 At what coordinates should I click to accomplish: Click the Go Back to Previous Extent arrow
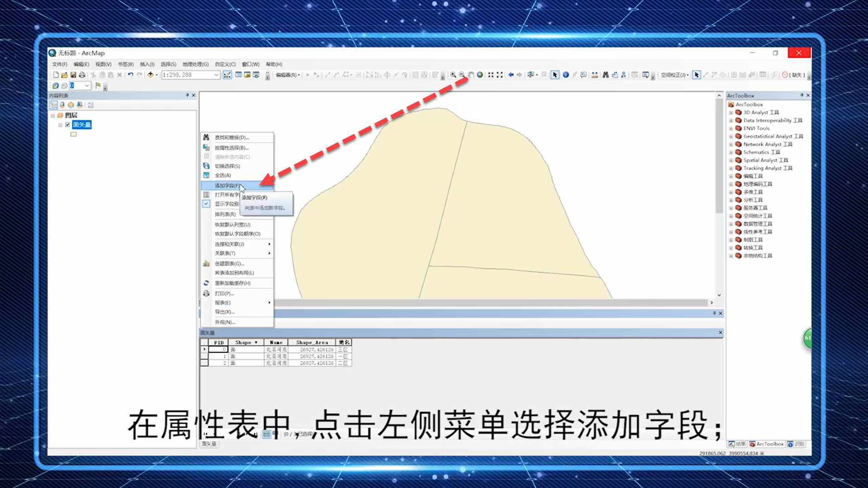click(511, 75)
